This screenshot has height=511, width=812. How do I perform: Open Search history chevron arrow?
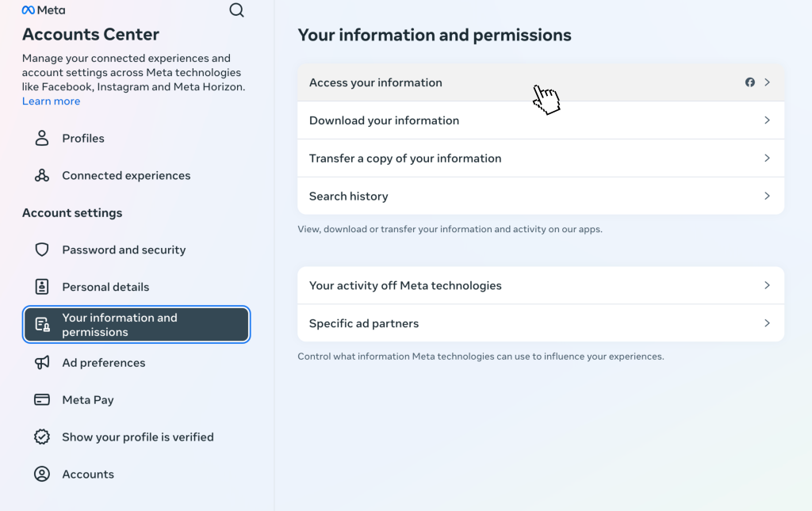(767, 196)
